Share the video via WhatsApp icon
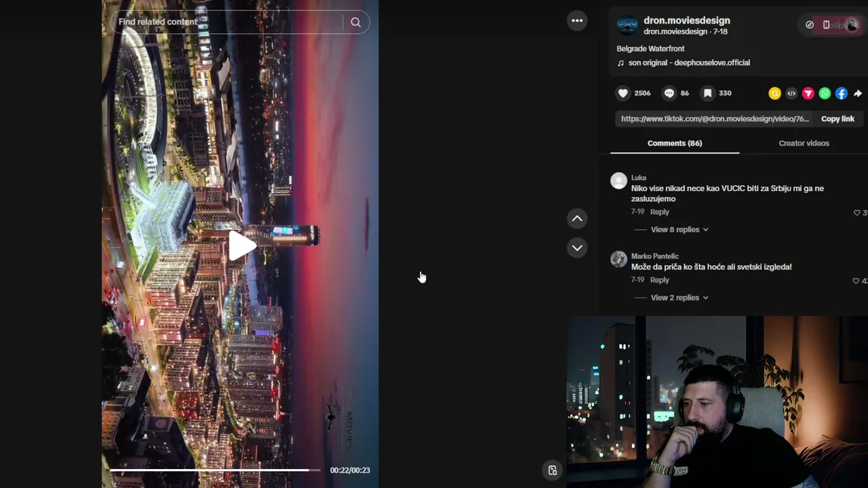Viewport: 868px width, 488px height. pos(825,94)
